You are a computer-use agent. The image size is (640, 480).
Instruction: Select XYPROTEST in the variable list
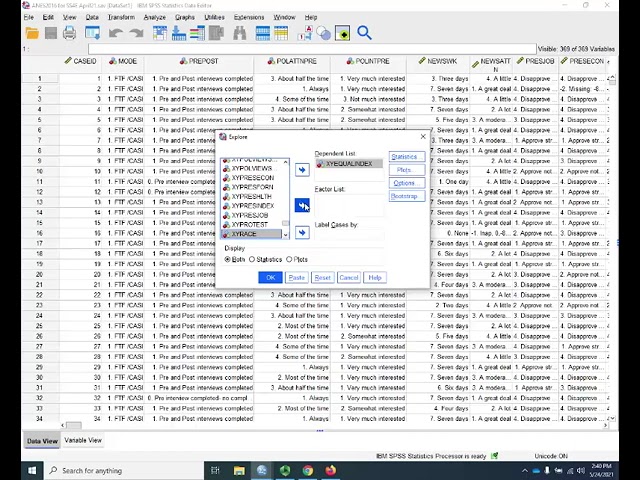point(250,224)
